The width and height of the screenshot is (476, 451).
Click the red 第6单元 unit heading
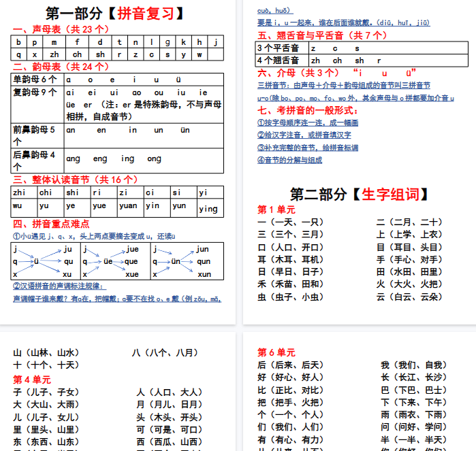coord(276,352)
